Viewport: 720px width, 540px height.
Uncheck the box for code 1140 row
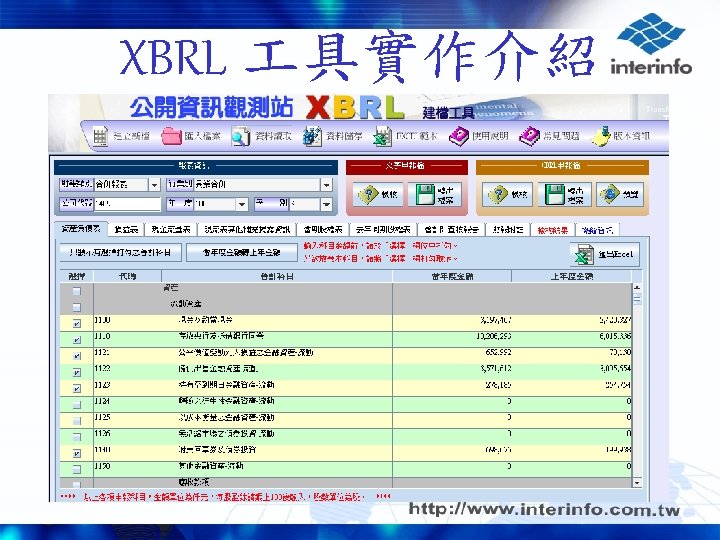77,453
